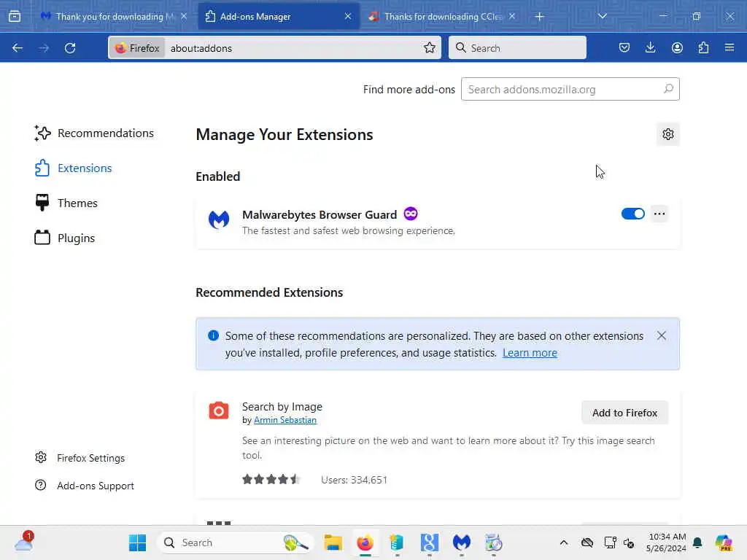Open the weather widget on the taskbar
Viewport: 747px width, 560px height.
click(x=24, y=542)
